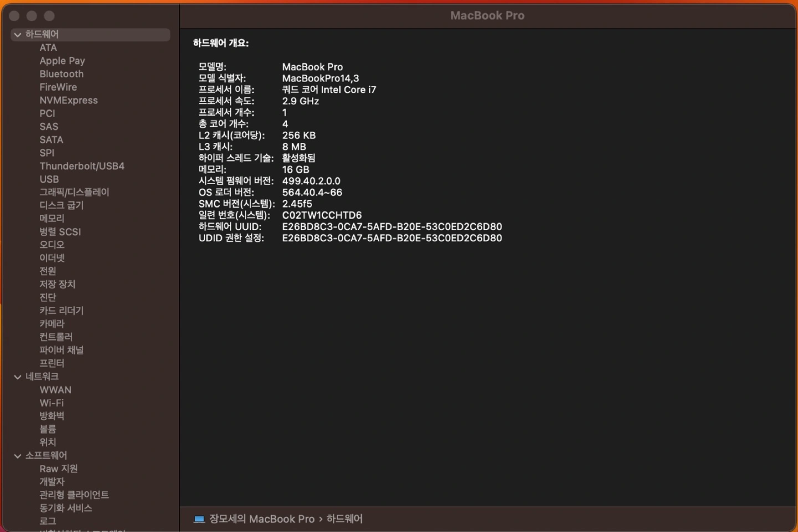
Task: Collapse the 네트워크 section chevron
Action: pyautogui.click(x=18, y=377)
